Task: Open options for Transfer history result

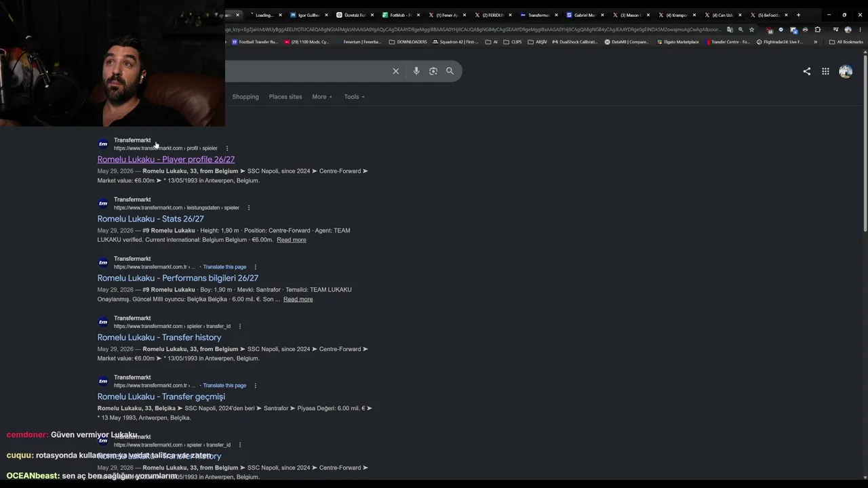Action: [x=239, y=326]
